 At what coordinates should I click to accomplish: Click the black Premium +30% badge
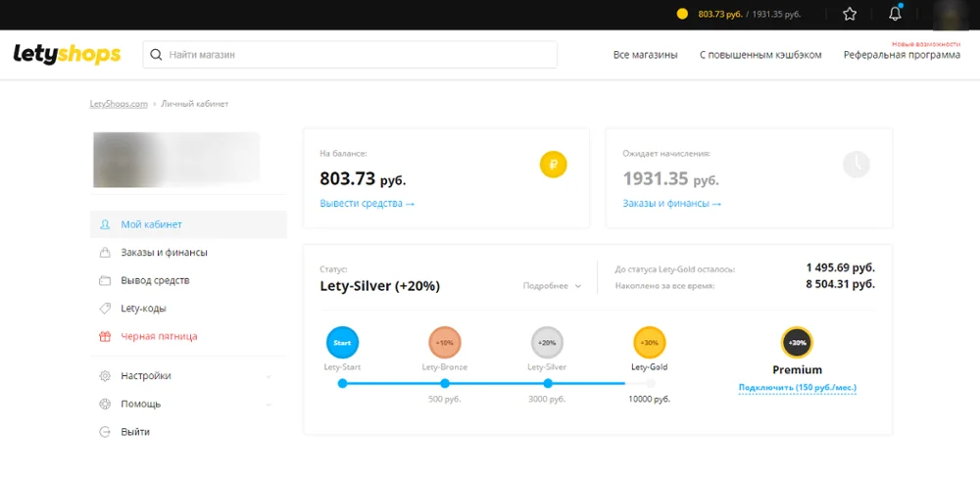797,342
